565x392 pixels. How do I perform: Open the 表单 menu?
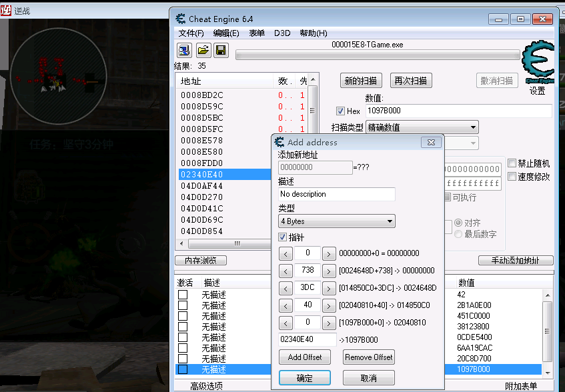tap(257, 33)
